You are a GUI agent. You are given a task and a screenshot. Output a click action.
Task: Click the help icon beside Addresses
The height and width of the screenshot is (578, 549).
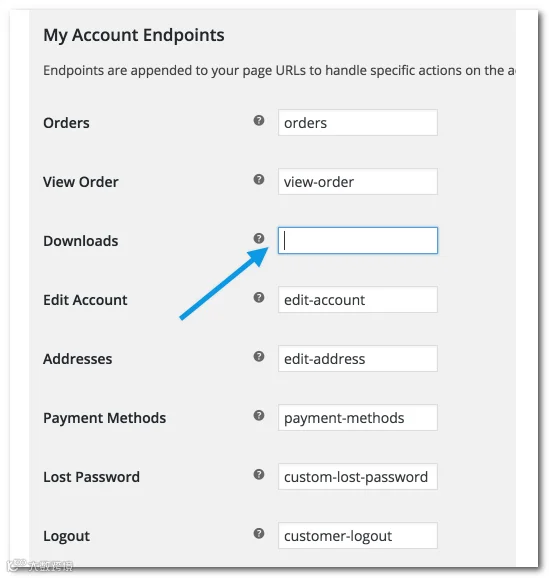pos(259,356)
